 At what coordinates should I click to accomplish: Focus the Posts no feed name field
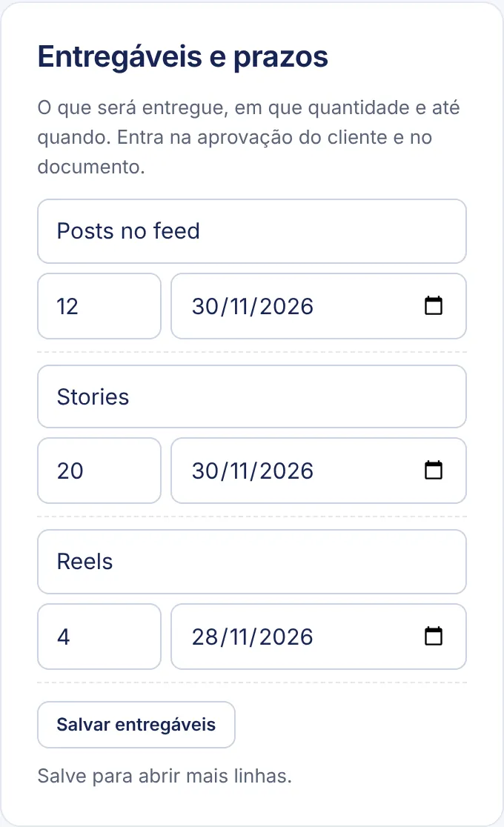tap(252, 231)
